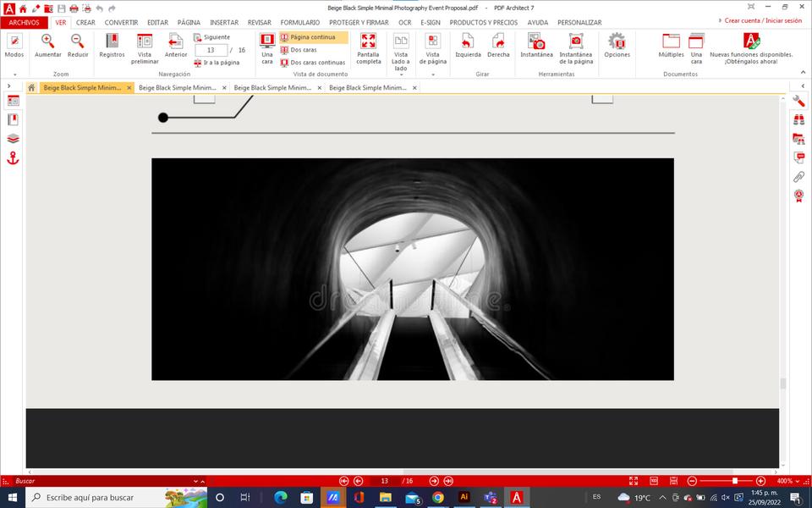Click the Home icon in quick toolbar
The width and height of the screenshot is (812, 508).
coord(23,8)
